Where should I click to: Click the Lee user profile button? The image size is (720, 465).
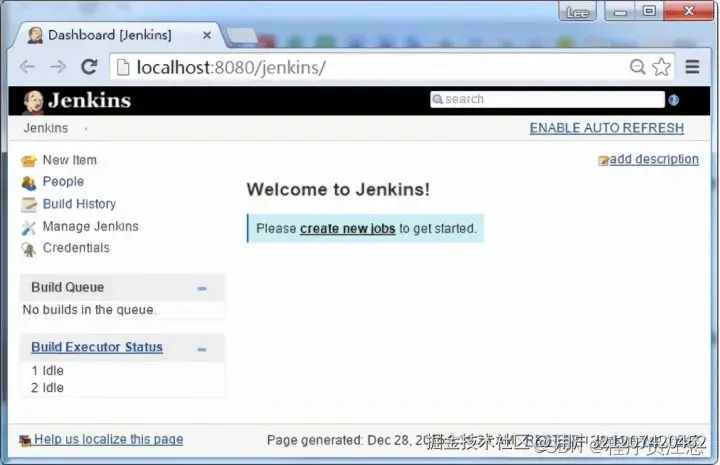(577, 12)
